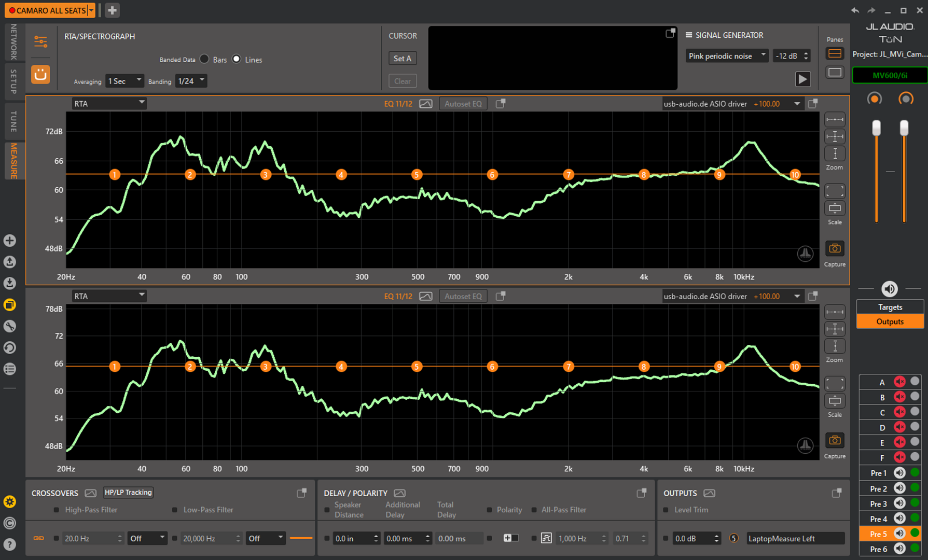Switch to the TUNE side tab
The image size is (928, 560).
[13, 121]
